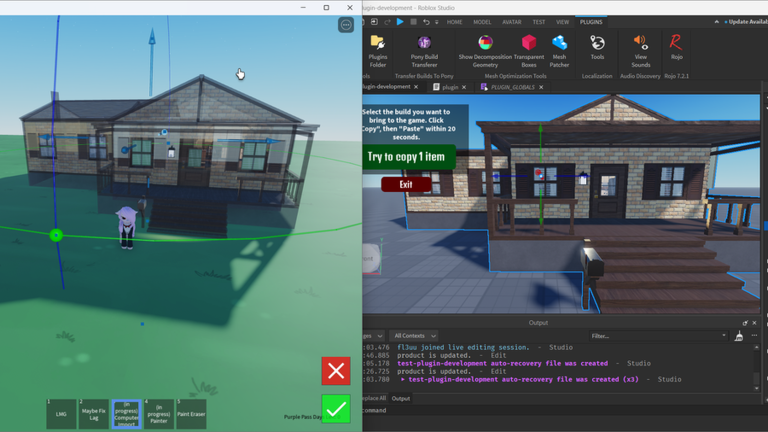Expand the output Filter dropdown arrow
Viewport: 768px width, 432px height.
[723, 336]
